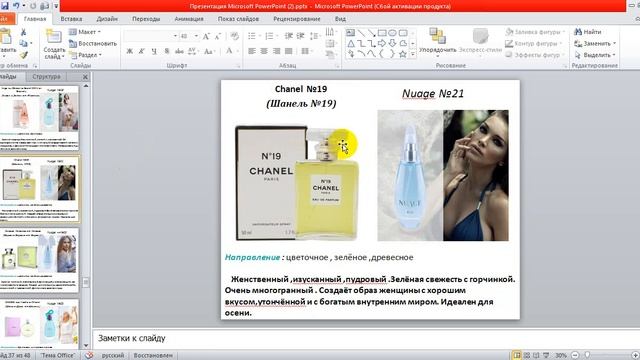Image resolution: width=640 pixels, height=360 pixels.
Task: Decrease list indent level
Action: (x=289, y=36)
